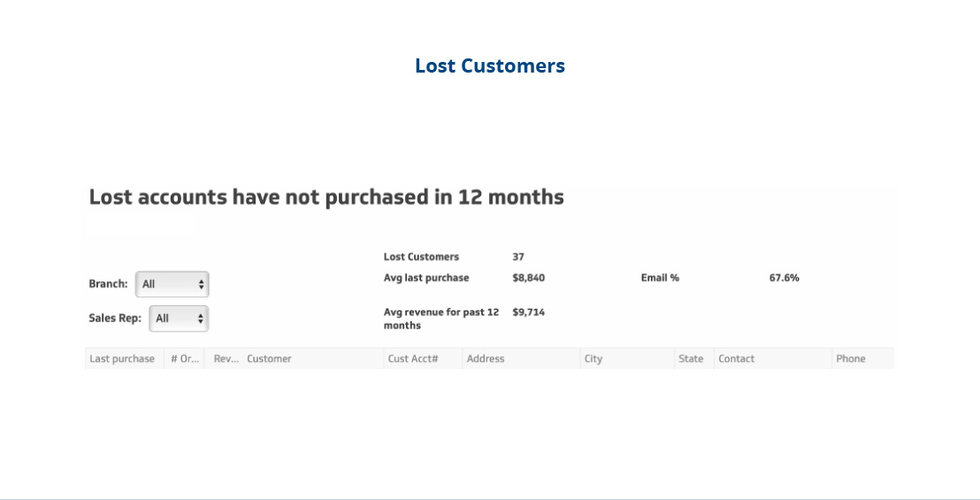Click the Avg revenue value $9,714
Screen dimensions: 980x500
point(529,312)
